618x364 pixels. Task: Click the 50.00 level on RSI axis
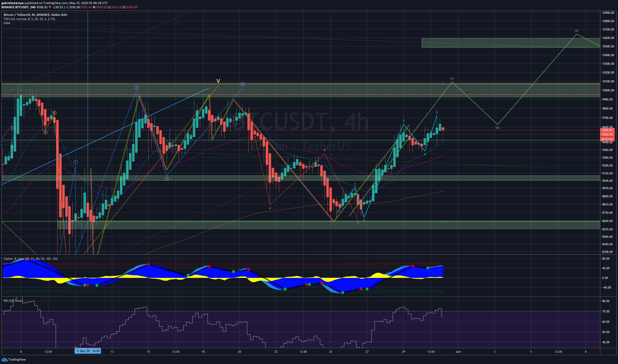point(606,332)
